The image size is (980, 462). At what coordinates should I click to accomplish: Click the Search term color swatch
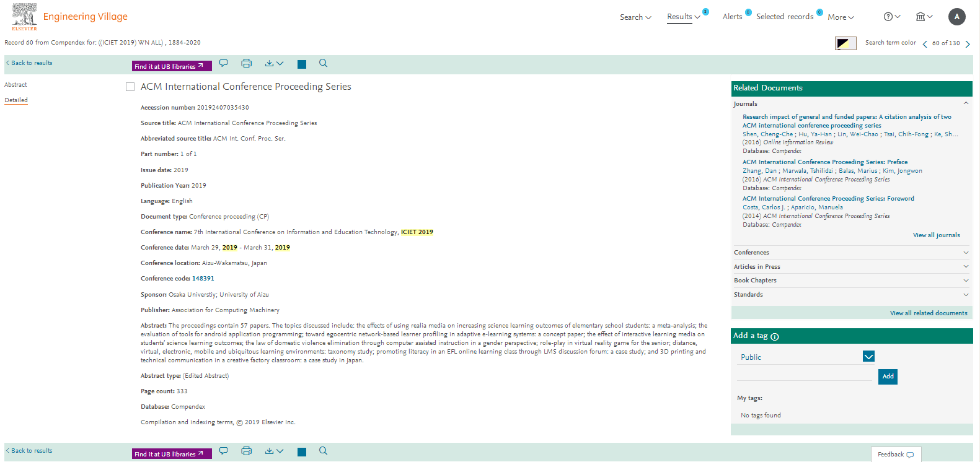coord(845,43)
